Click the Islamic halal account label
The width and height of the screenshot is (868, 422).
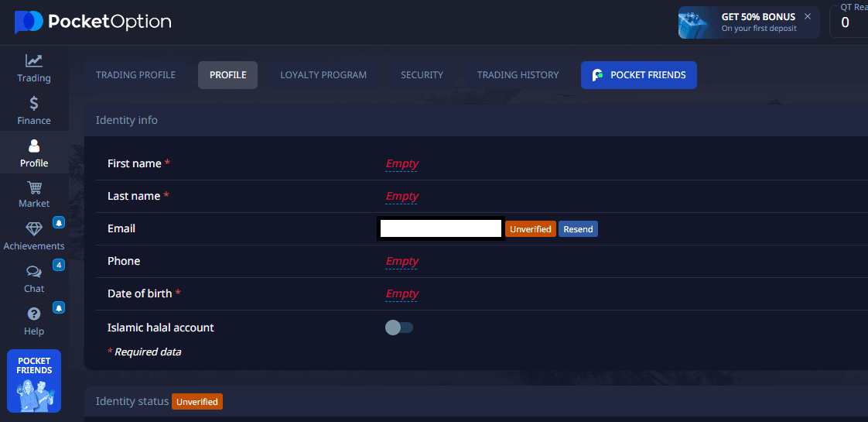click(161, 328)
